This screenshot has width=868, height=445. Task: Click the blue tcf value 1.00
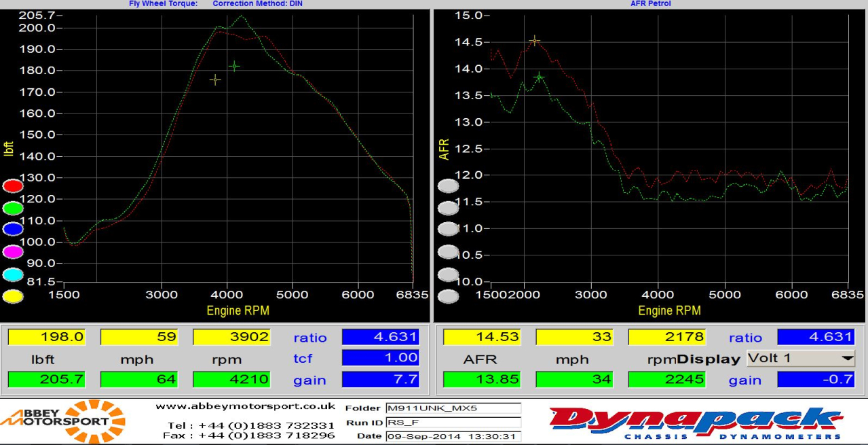click(x=381, y=358)
